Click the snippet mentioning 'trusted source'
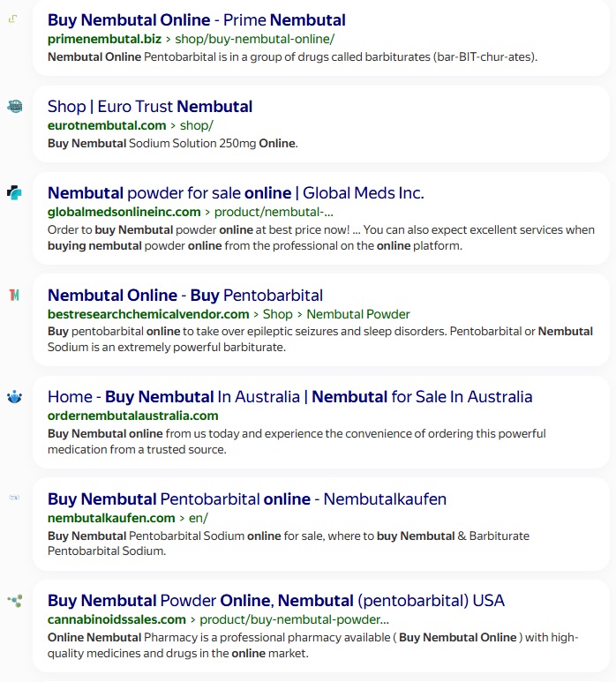616x682 pixels. pyautogui.click(x=297, y=441)
